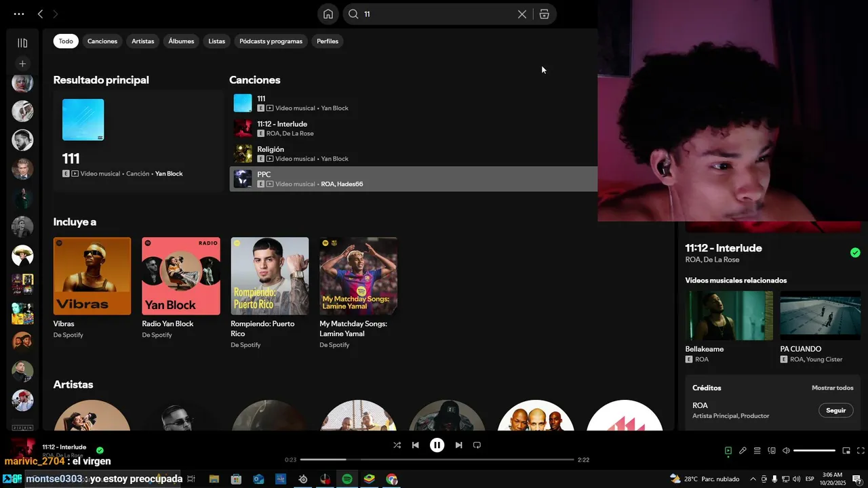Open Yan Block artist link in top result
The height and width of the screenshot is (488, 868).
click(x=169, y=174)
